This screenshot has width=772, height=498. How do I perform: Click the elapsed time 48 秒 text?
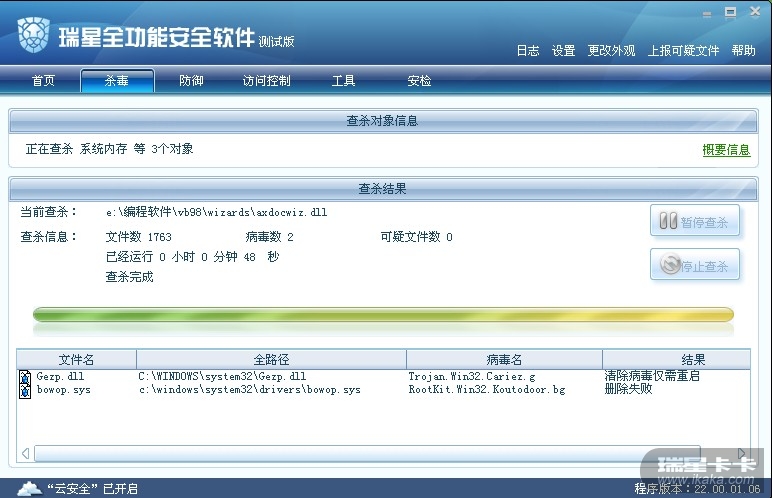coord(261,257)
